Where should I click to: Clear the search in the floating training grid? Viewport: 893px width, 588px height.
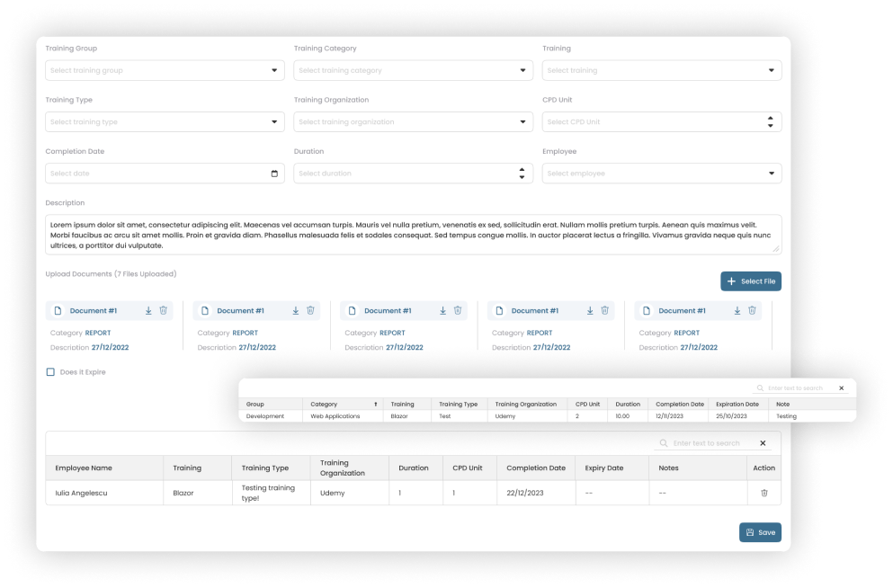click(842, 388)
